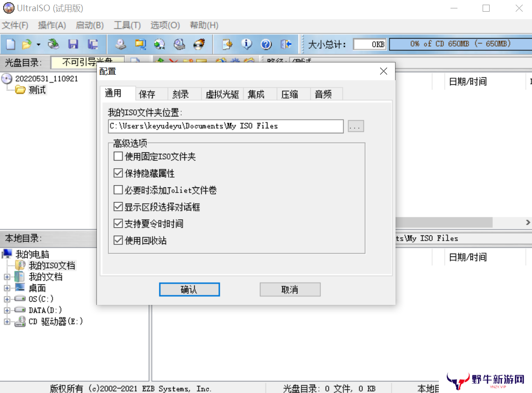Click the CD 驱动器(E:) drive icon
Screen dimensions: 532x393
tap(20, 321)
